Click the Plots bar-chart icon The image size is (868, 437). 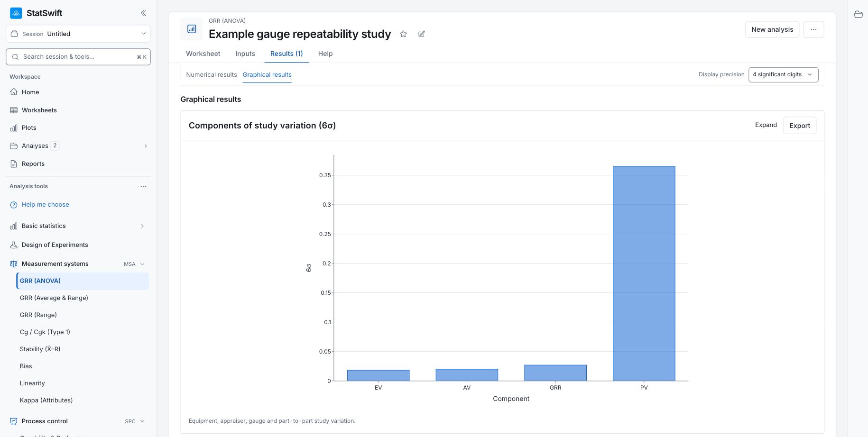pos(14,128)
